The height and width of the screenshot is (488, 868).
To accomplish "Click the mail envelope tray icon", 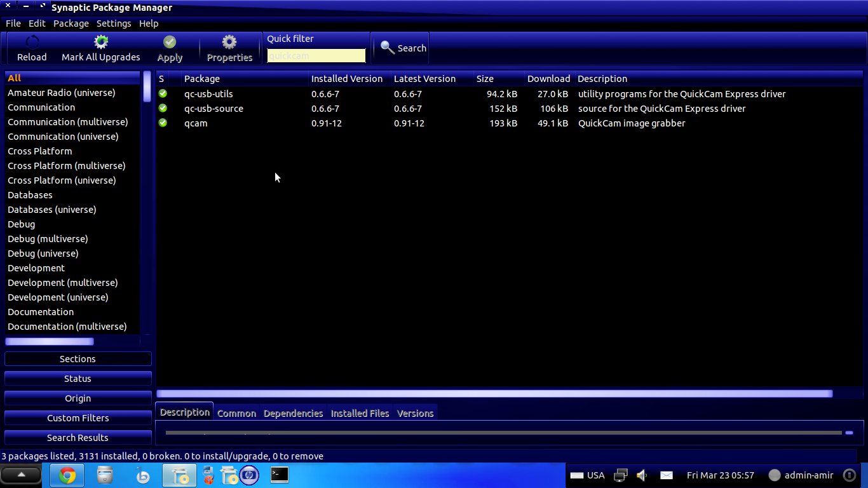I will (x=666, y=475).
